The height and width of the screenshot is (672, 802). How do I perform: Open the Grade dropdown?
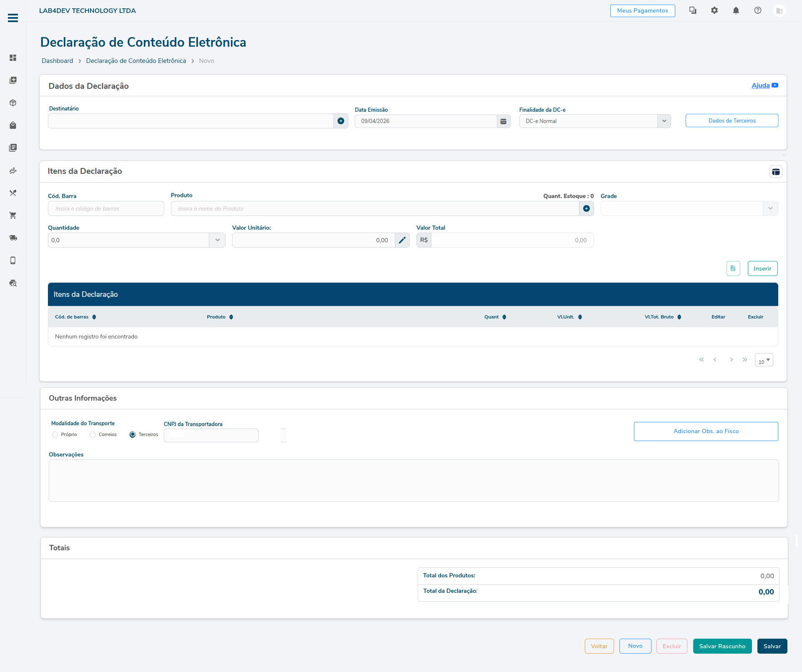[770, 208]
